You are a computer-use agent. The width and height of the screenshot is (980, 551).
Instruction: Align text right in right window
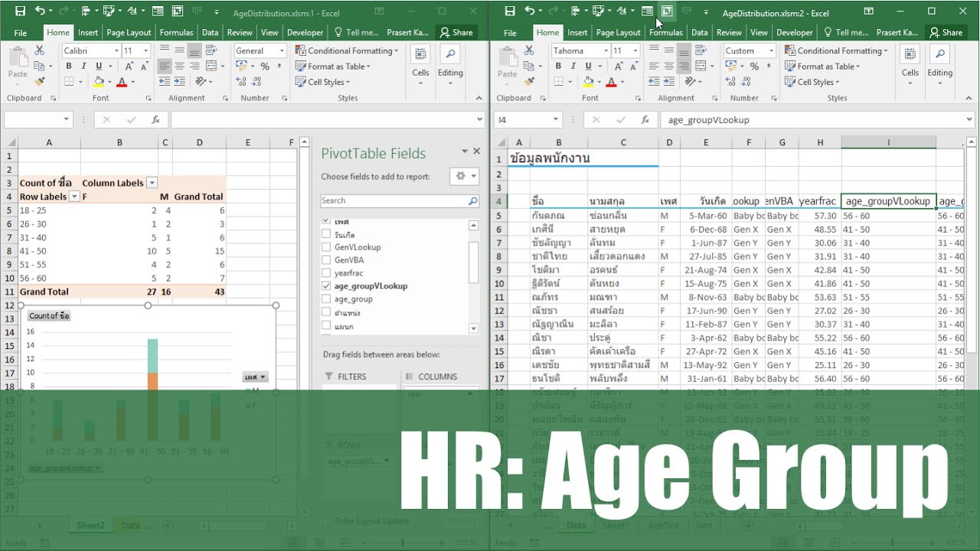point(684,67)
